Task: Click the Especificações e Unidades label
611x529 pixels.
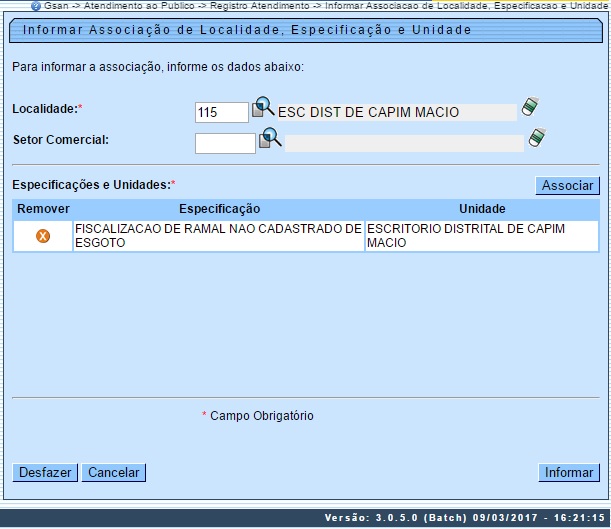Action: click(x=94, y=185)
